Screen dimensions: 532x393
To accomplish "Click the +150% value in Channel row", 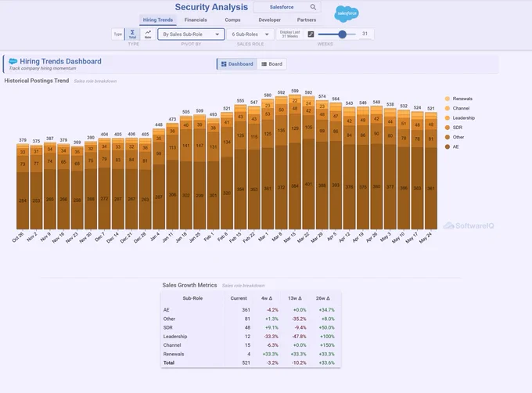I will [327, 345].
